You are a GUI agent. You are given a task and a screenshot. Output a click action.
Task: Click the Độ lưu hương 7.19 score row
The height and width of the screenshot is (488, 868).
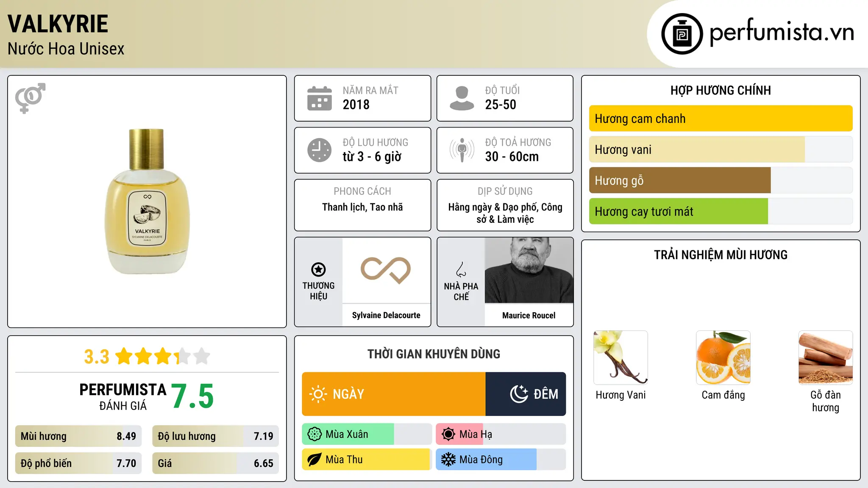tap(216, 436)
